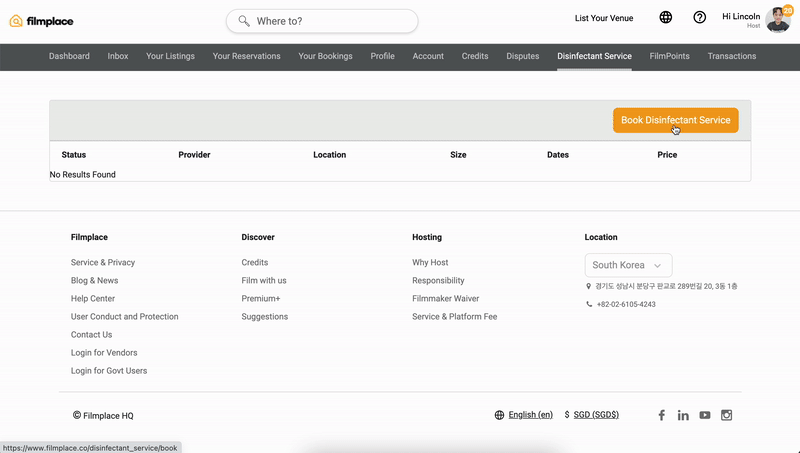Click the List Your Venue link
The width and height of the screenshot is (800, 453).
click(604, 18)
